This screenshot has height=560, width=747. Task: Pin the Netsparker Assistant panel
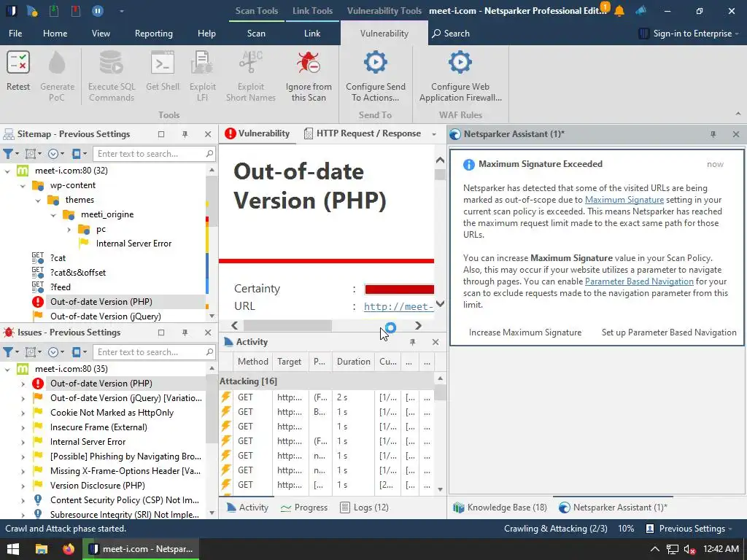(713, 134)
